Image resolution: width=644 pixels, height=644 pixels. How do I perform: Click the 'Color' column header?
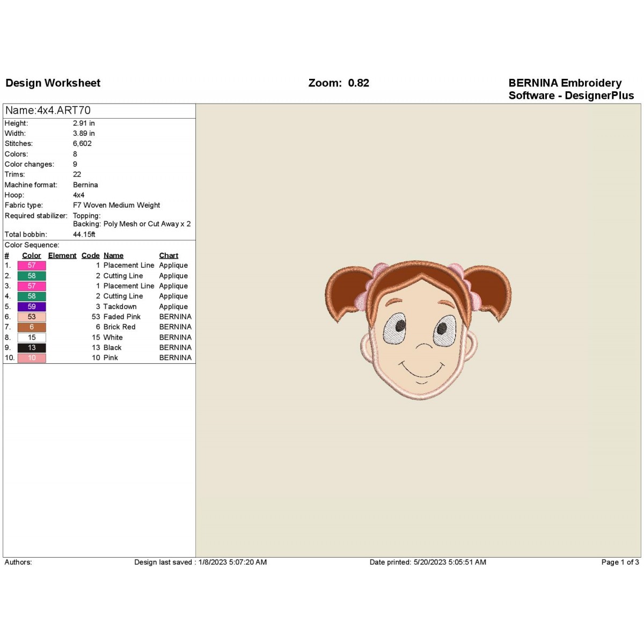(x=32, y=256)
